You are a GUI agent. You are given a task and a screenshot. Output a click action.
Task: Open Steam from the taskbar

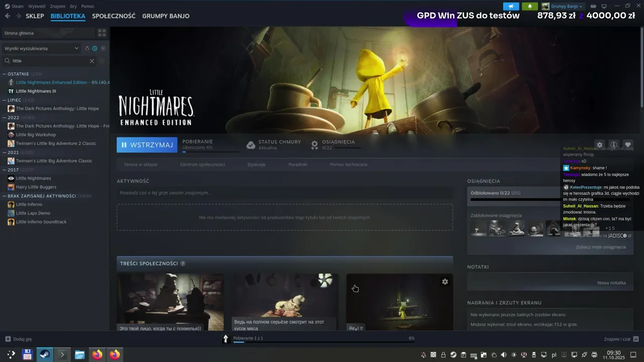[x=44, y=354]
